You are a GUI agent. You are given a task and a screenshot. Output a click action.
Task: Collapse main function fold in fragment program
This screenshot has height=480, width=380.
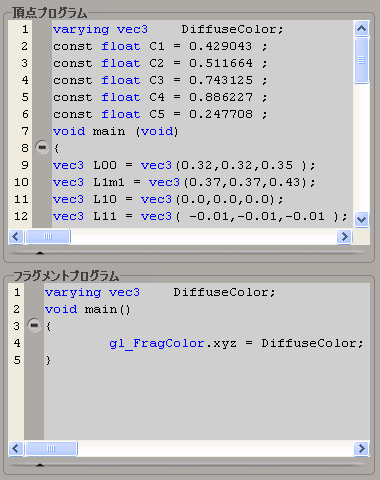coord(34,325)
